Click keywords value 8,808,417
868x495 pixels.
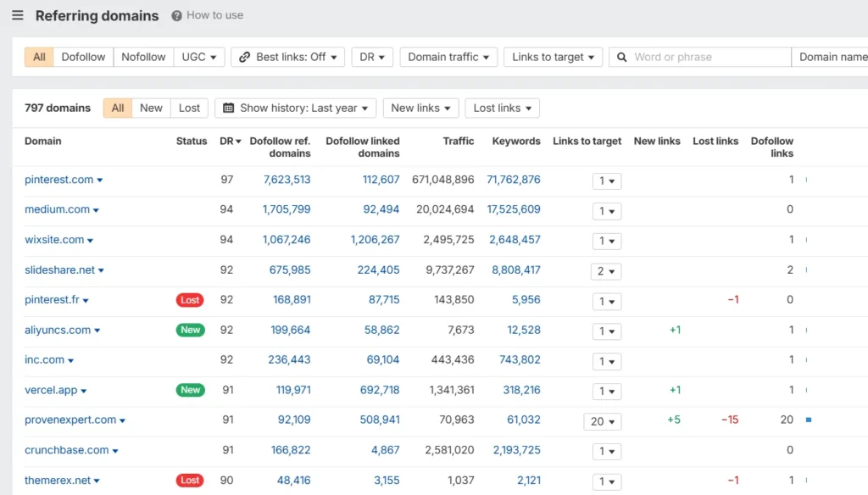(x=516, y=270)
